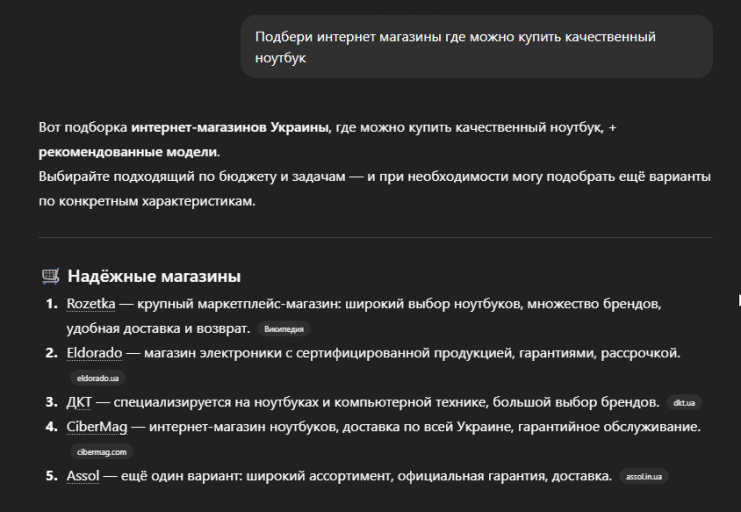
Task: Click the shopping cart icon beside Надёжные магазины
Action: (50, 276)
